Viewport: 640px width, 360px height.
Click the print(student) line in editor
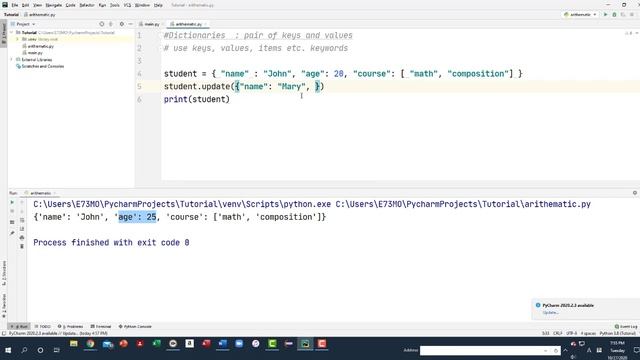click(x=197, y=99)
